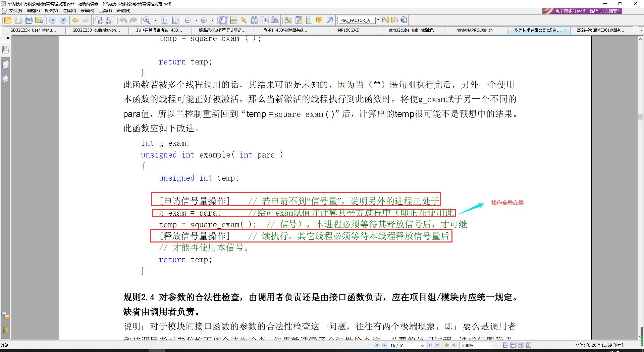
Task: Open the bookmarks panel in left sidebar
Action: click(5, 50)
